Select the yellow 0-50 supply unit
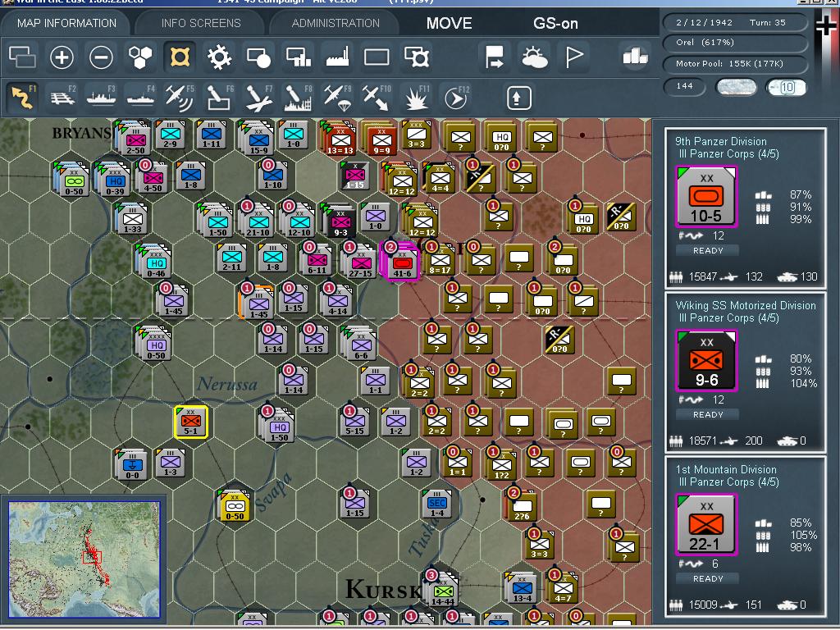Screen dimensions: 840x630 coord(235,505)
